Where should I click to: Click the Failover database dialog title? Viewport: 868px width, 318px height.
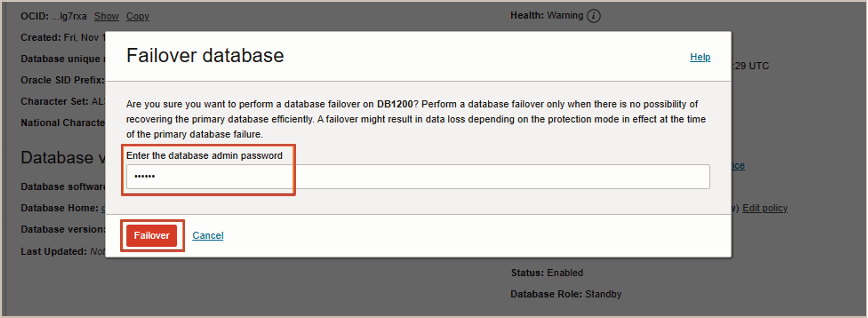point(205,55)
